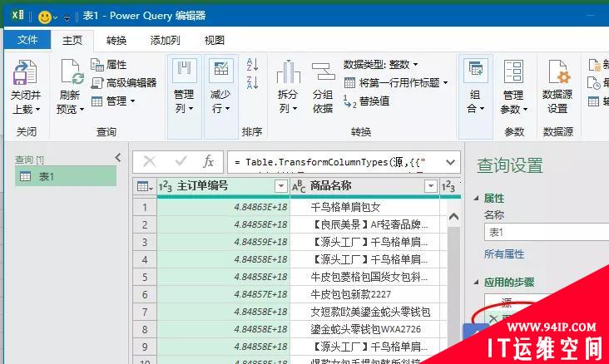Open the table menu icon at the grid corner
The image size is (609, 364).
point(145,187)
